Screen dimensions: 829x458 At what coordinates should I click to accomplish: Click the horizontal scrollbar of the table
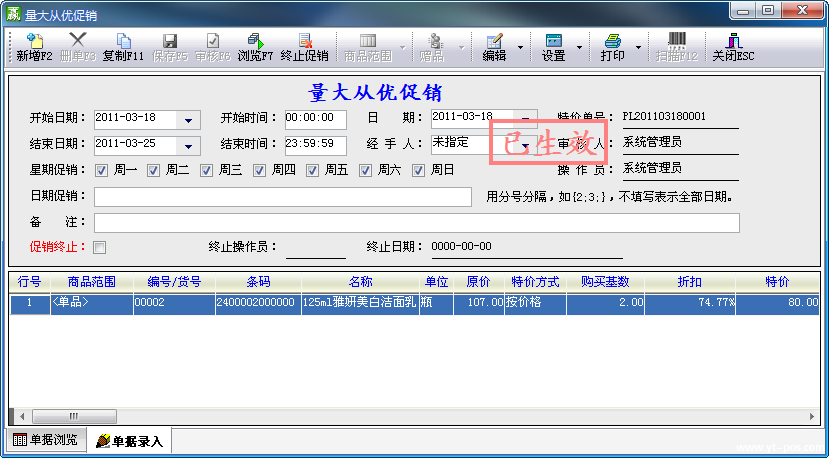pos(400,415)
